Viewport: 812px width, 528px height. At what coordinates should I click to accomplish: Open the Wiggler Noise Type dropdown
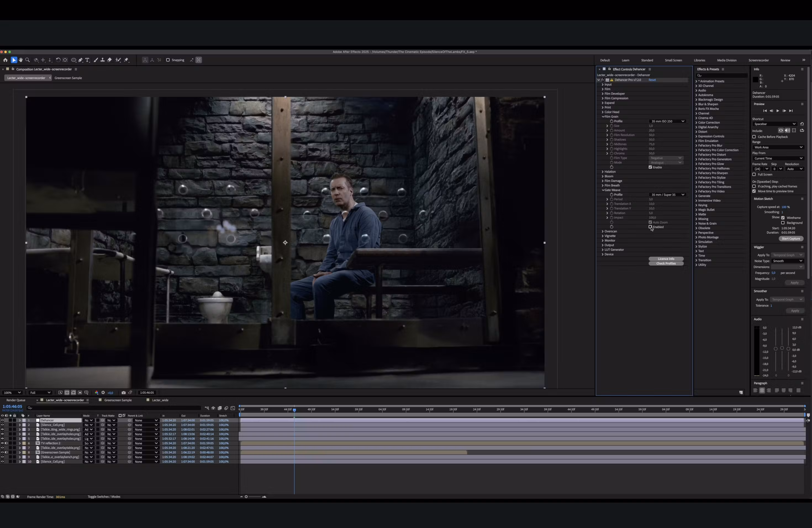[x=787, y=261]
